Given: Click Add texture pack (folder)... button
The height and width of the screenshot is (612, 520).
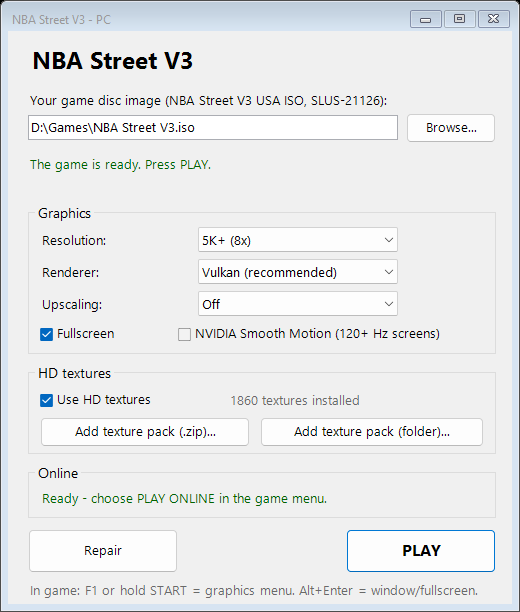Looking at the screenshot, I should tap(372, 432).
